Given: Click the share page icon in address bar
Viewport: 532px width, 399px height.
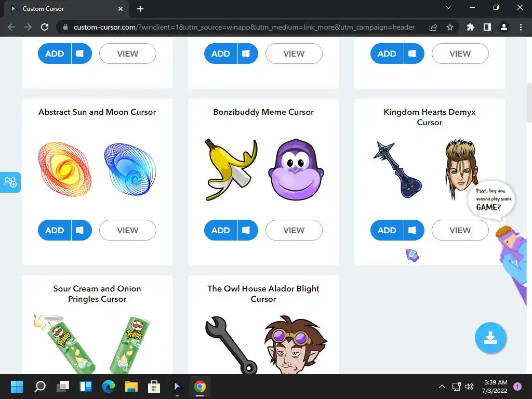Looking at the screenshot, I should pos(433,27).
